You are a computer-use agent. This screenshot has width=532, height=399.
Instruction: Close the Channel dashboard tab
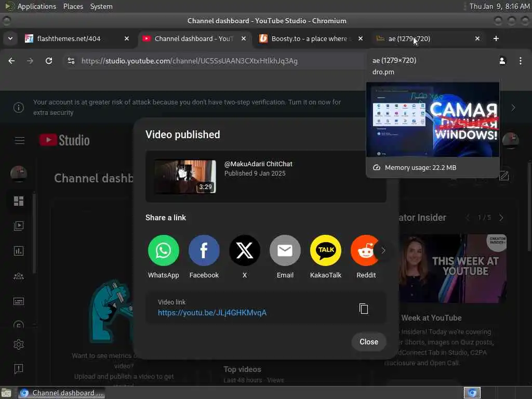click(244, 38)
